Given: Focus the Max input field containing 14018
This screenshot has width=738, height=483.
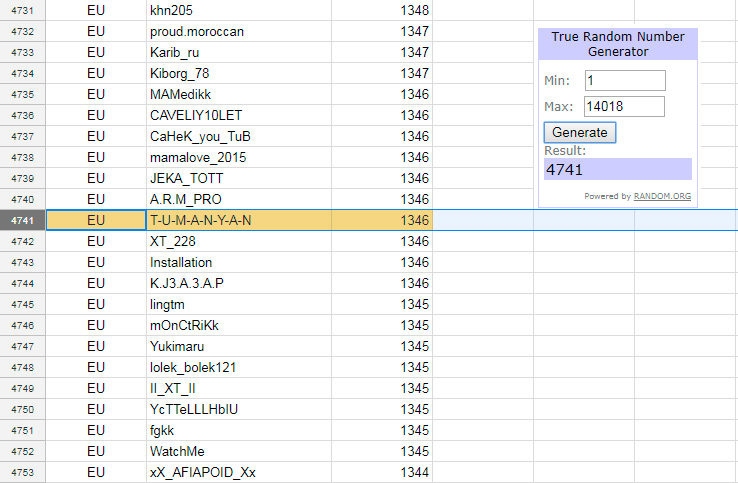Looking at the screenshot, I should pyautogui.click(x=625, y=106).
